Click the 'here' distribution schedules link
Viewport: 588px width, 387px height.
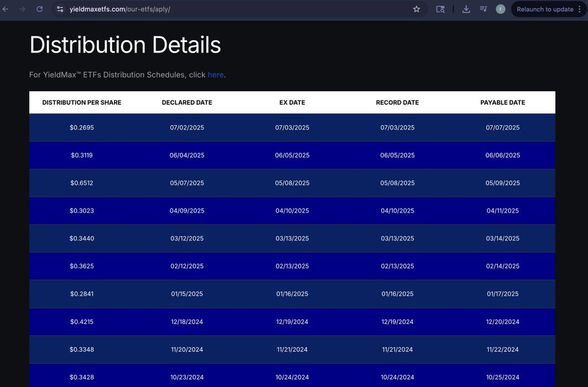coord(215,75)
